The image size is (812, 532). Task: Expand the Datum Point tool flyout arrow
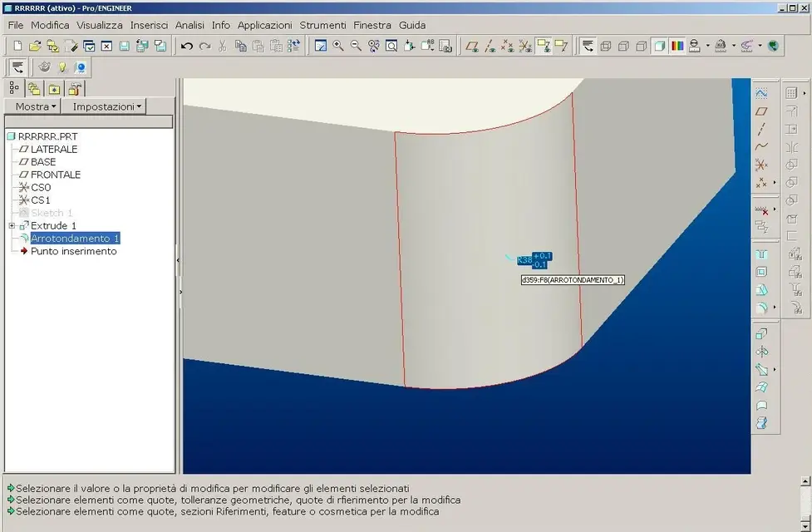click(x=775, y=182)
